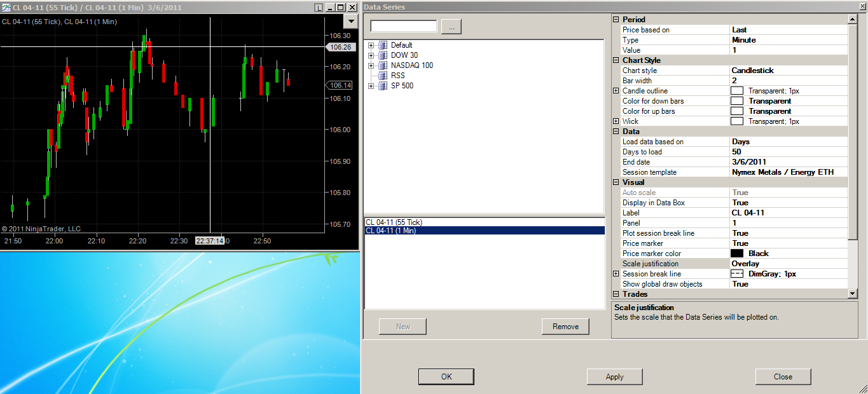Collapse the Chart Style property category

616,60
